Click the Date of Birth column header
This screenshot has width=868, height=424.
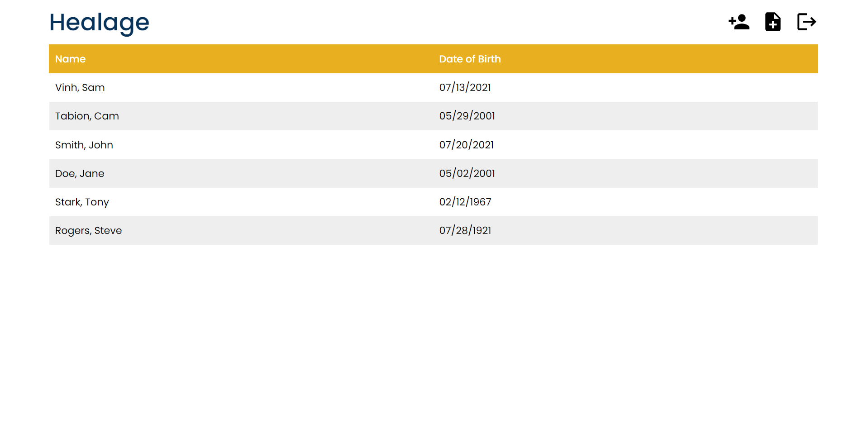[x=470, y=59]
